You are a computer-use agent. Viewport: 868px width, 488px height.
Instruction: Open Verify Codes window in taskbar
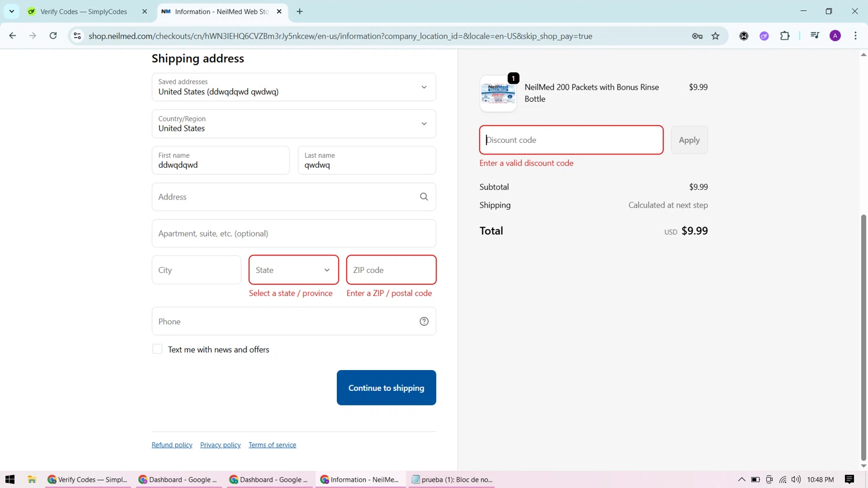pos(88,479)
